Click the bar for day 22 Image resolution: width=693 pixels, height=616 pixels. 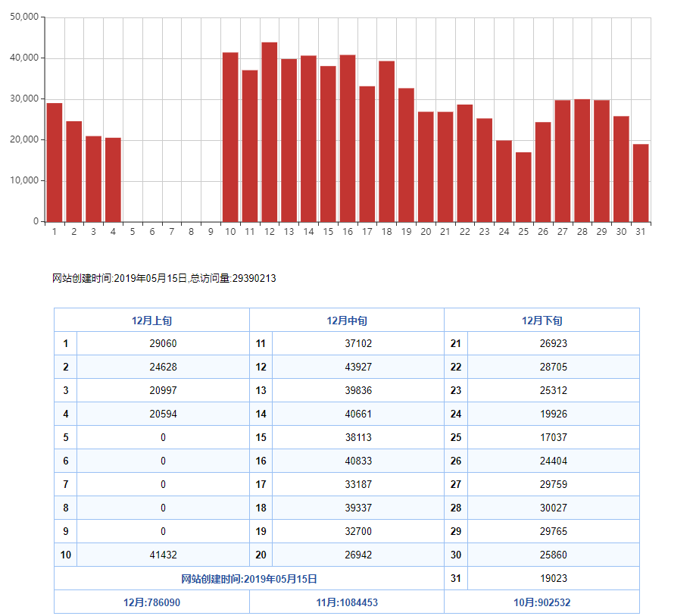tap(465, 163)
